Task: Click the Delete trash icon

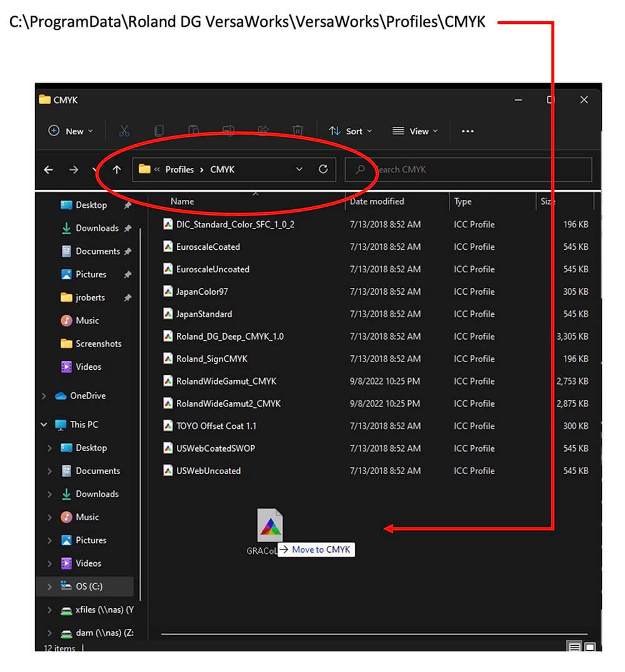Action: 297,131
